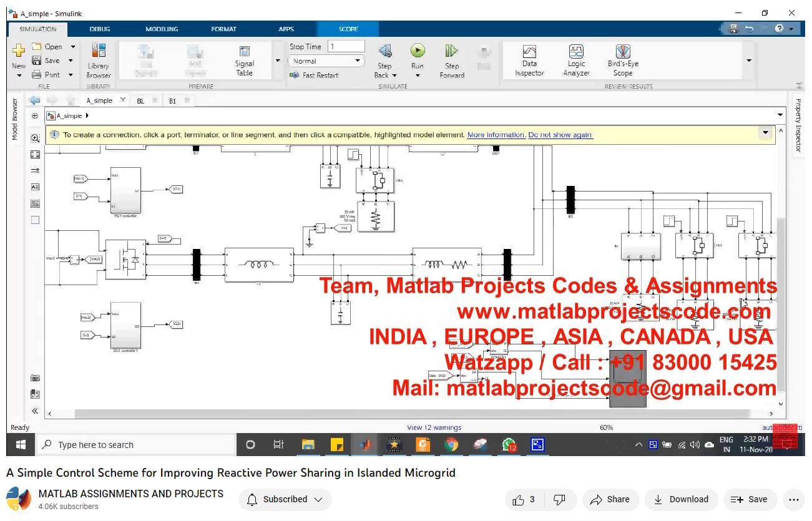This screenshot has width=812, height=521.
Task: Click the 'Do not show again' link
Action: [560, 135]
